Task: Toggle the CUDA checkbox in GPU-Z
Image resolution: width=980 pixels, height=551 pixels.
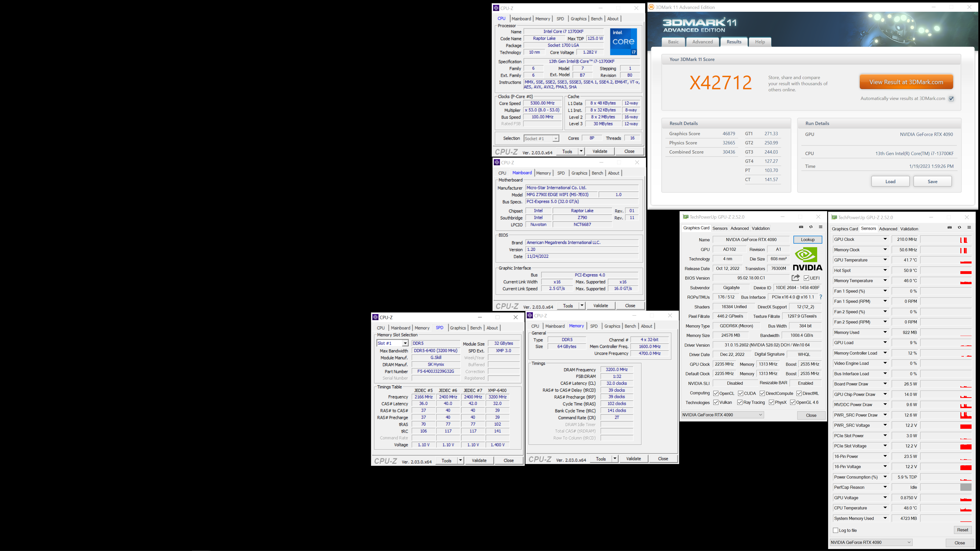Action: (x=741, y=394)
